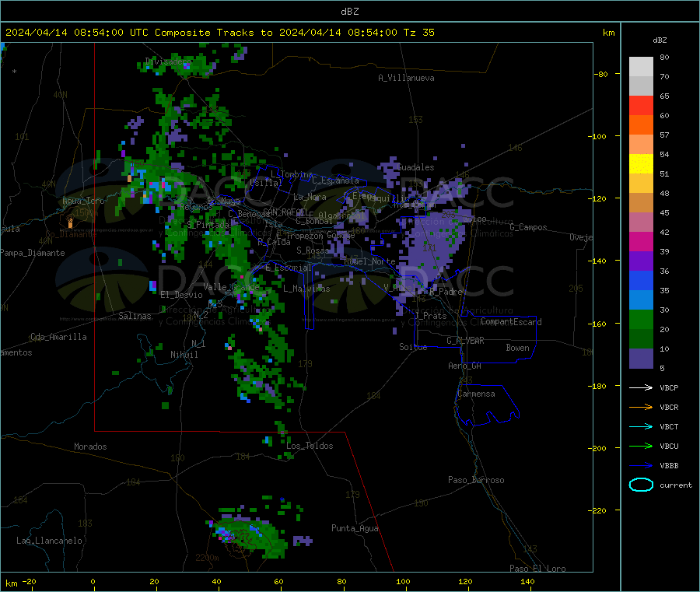
Task: Select the light gray 70 dBZ swatch
Action: pyautogui.click(x=641, y=67)
